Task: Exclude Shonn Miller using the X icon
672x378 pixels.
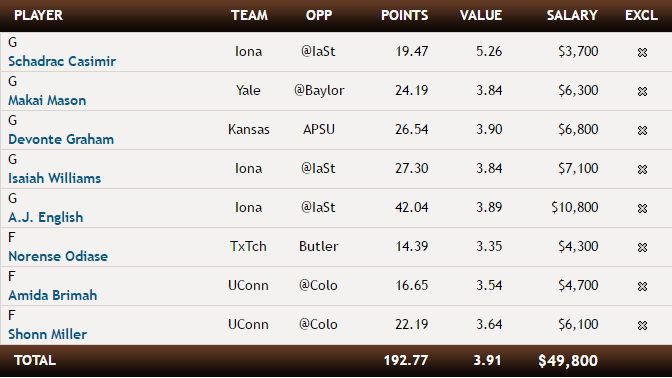Action: (x=642, y=325)
